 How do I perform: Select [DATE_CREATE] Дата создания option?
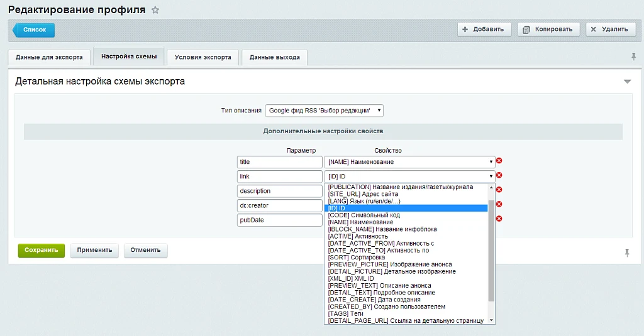tap(406, 300)
